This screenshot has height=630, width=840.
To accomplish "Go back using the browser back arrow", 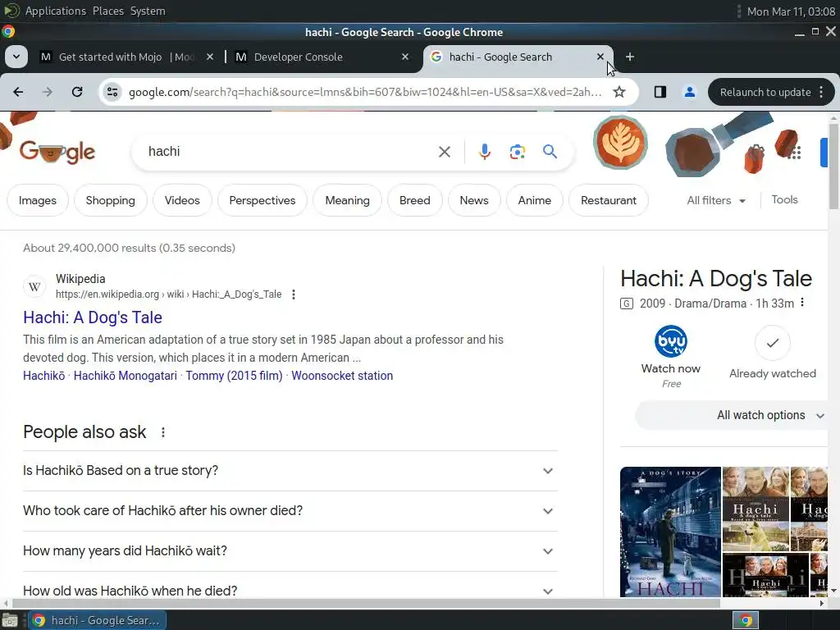I will click(x=18, y=92).
